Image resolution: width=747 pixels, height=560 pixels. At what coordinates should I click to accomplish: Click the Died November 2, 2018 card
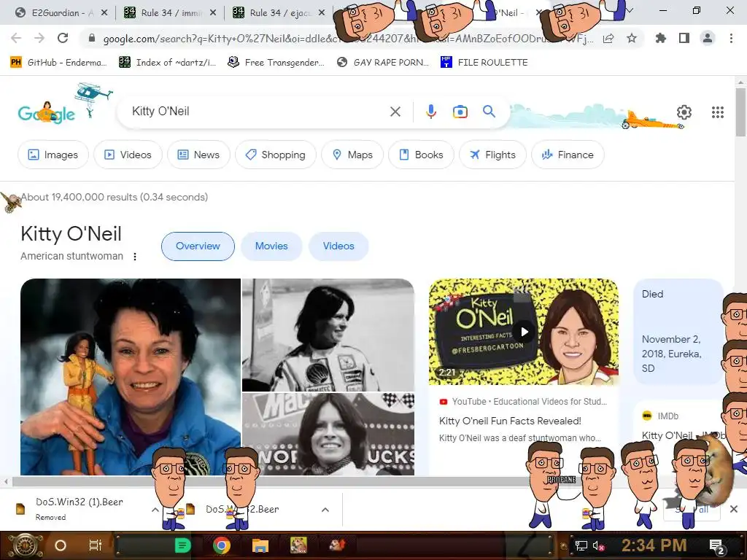coord(678,332)
